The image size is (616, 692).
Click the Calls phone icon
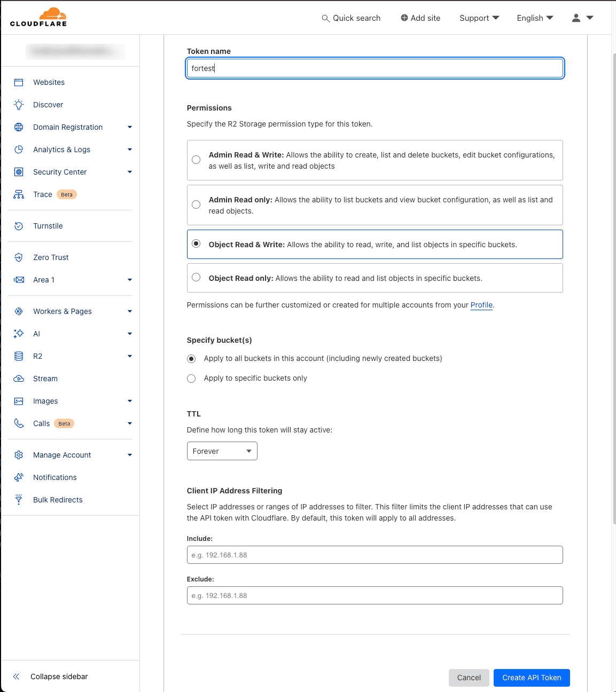click(x=19, y=423)
